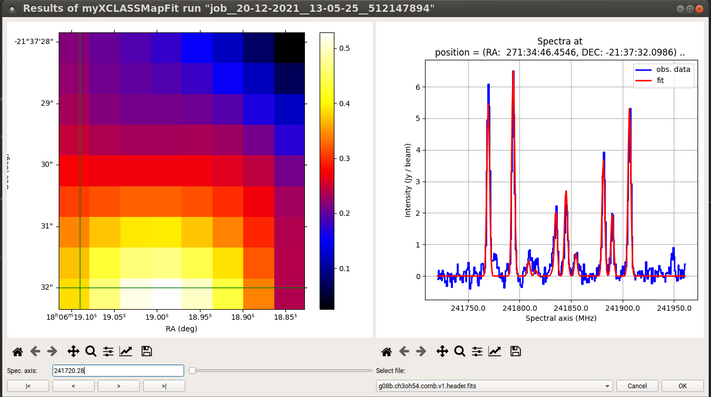The height and width of the screenshot is (397, 711).
Task: Go forward to next view on spectrum toolbar
Action: click(421, 351)
